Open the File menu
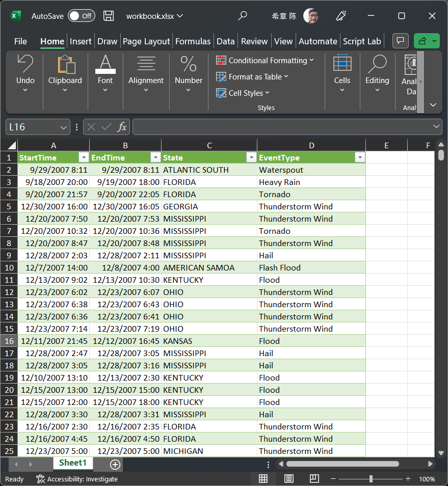This screenshot has width=448, height=486. click(x=20, y=41)
